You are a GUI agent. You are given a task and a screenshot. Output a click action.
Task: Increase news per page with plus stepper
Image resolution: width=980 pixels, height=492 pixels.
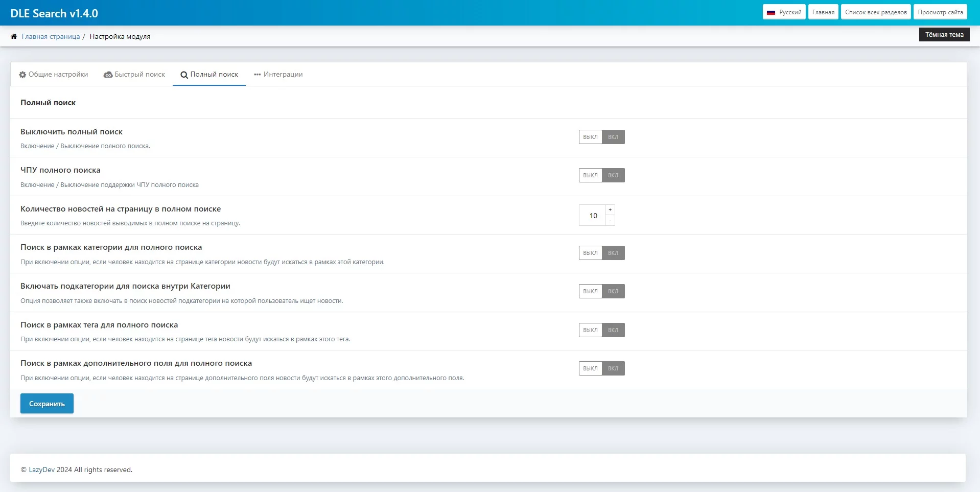(610, 210)
